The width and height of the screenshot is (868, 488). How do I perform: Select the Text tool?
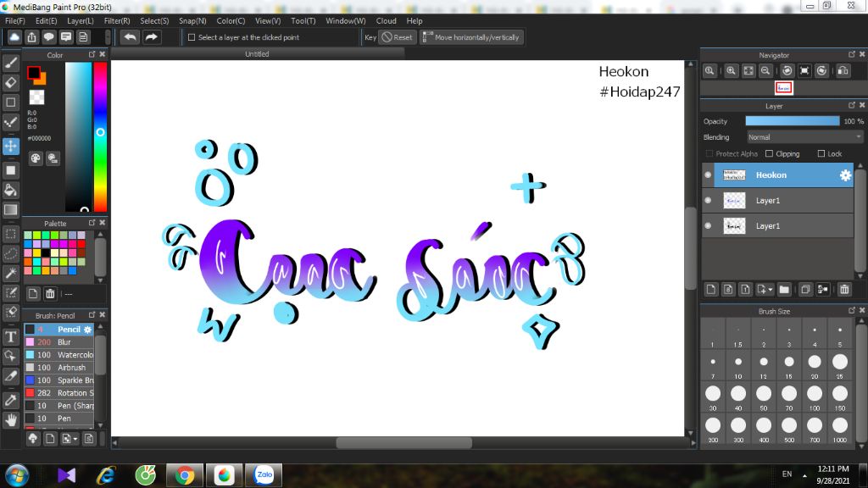10,337
